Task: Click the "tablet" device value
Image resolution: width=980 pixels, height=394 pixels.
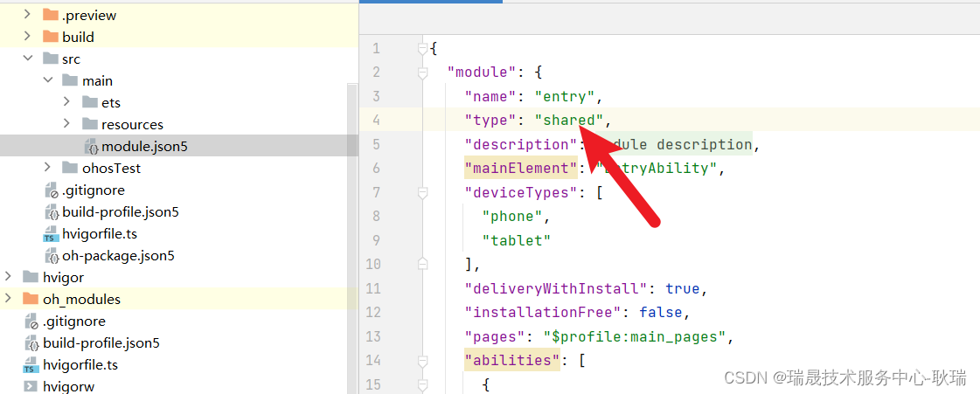Action: click(x=517, y=239)
